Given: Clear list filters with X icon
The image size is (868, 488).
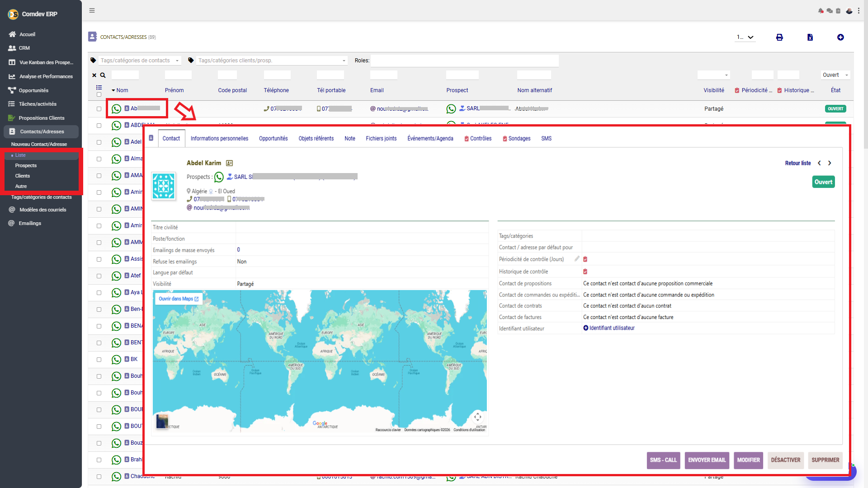Looking at the screenshot, I should pyautogui.click(x=94, y=75).
